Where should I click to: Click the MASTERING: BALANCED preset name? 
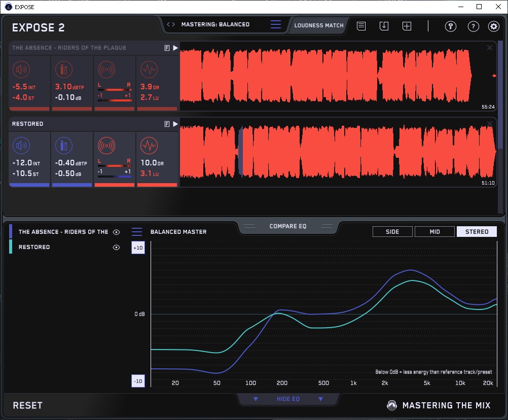pos(215,24)
